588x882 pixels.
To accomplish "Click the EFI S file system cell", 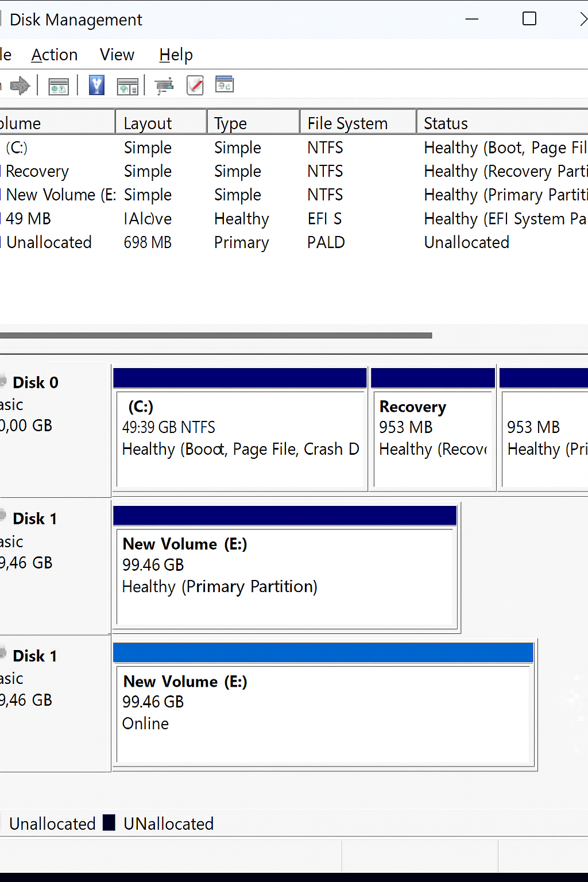I will (x=324, y=219).
